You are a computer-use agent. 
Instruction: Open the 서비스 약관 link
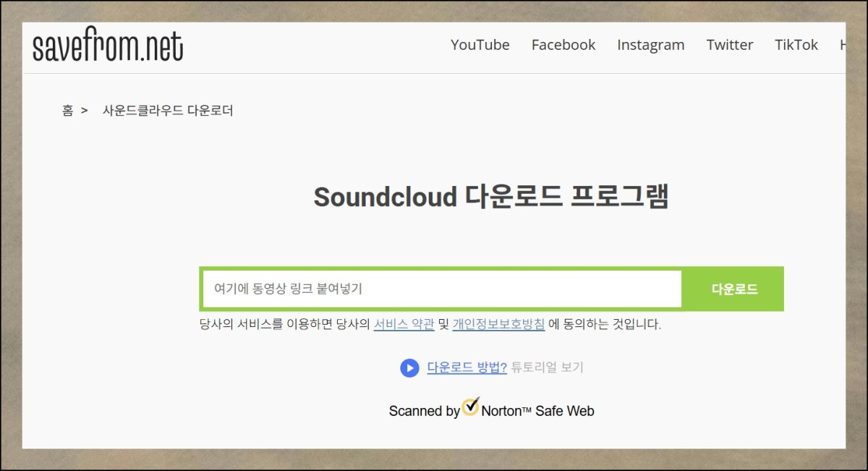404,324
